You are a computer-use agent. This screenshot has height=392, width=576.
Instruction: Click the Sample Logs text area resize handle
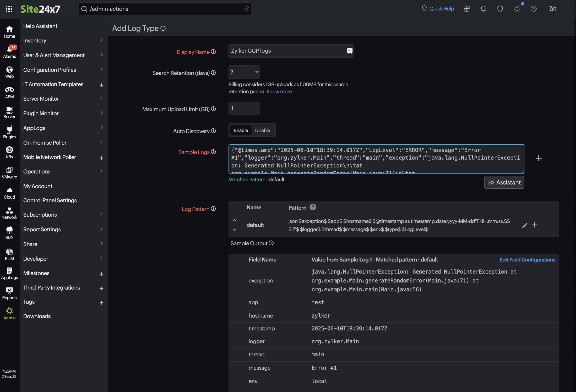click(x=523, y=172)
